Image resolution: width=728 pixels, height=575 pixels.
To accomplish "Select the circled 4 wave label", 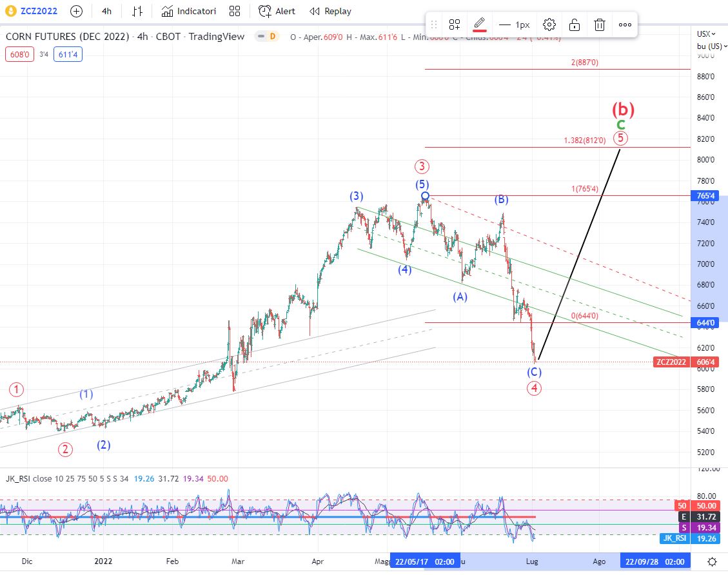I will 534,388.
